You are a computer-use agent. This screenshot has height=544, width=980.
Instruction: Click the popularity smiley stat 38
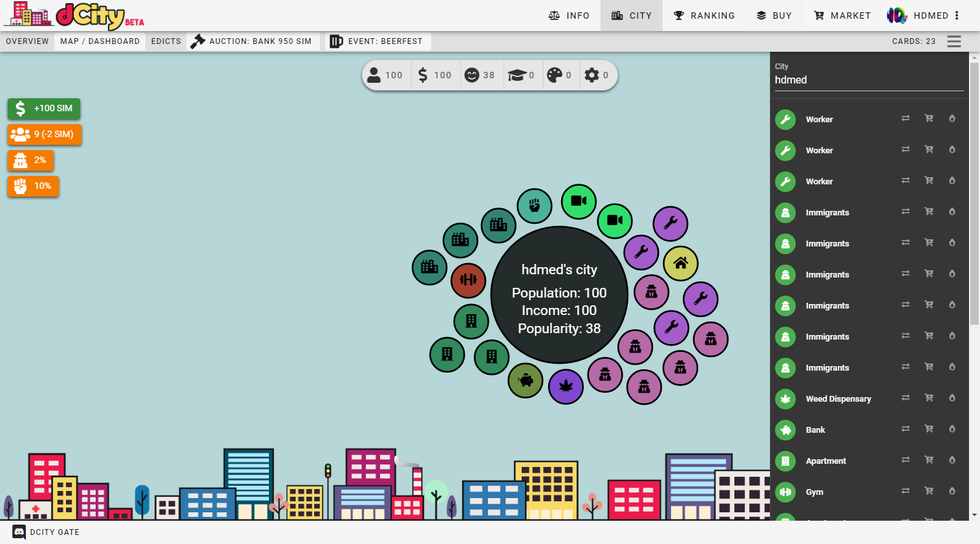tap(480, 75)
